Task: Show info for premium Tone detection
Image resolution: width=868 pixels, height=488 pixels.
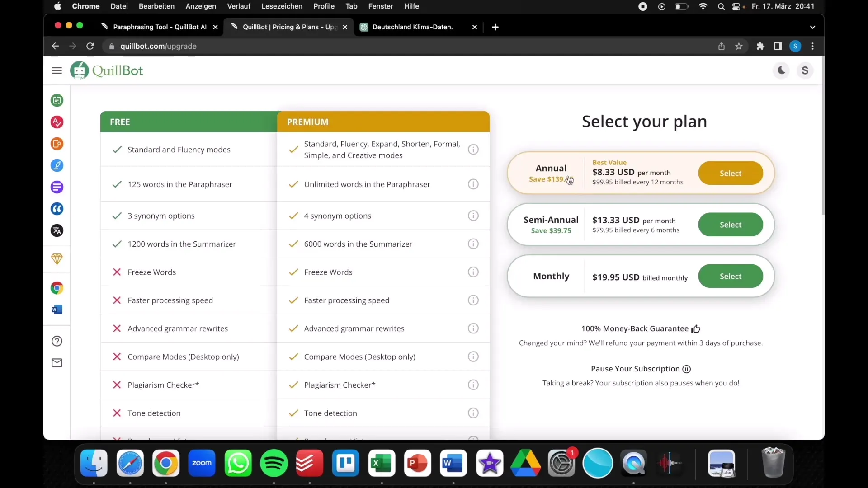Action: pyautogui.click(x=473, y=413)
